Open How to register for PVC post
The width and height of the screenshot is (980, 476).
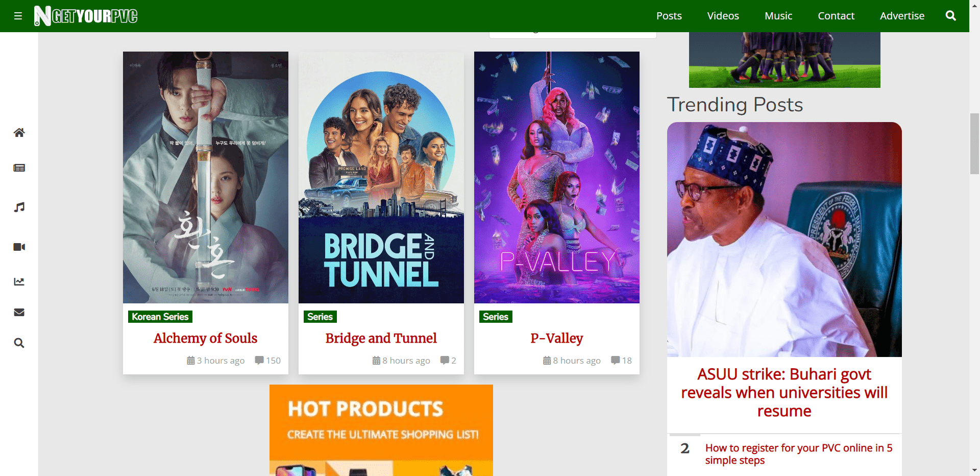click(799, 454)
